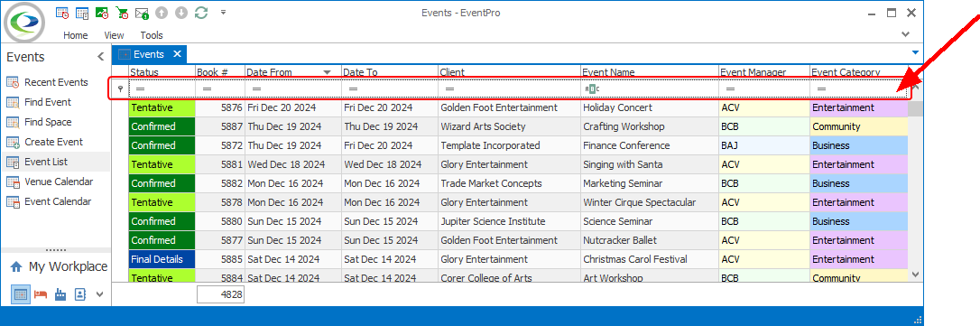Open the Date To filter equals operator
The image size is (980, 326).
353,89
